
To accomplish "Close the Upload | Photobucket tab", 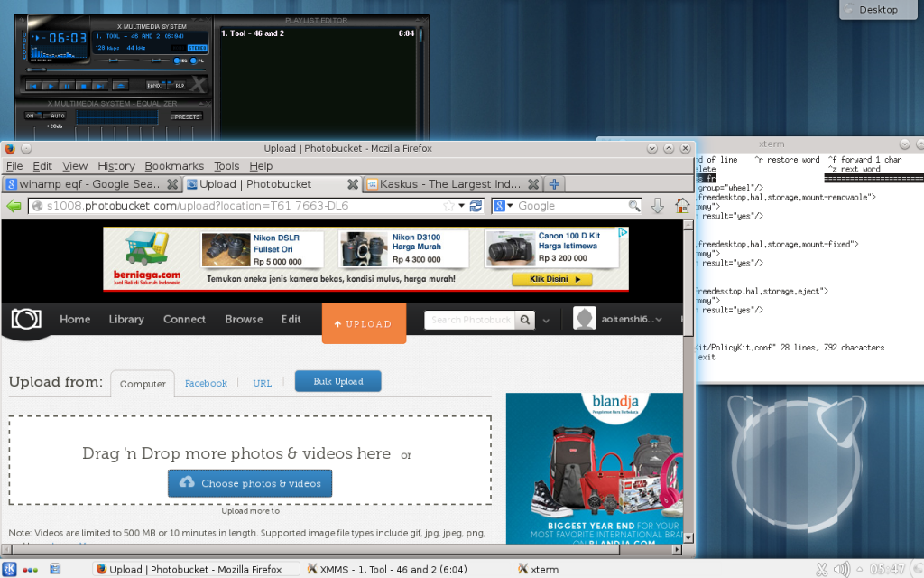I will [x=353, y=184].
